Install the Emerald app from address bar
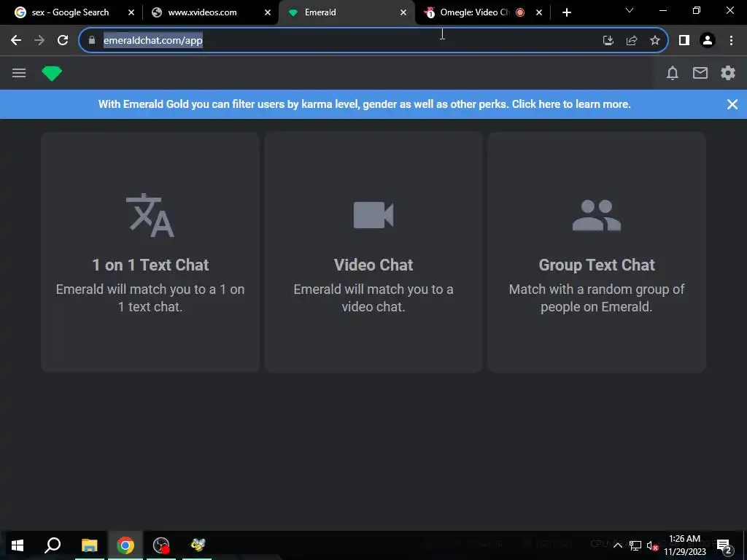This screenshot has height=560, width=747. point(608,40)
